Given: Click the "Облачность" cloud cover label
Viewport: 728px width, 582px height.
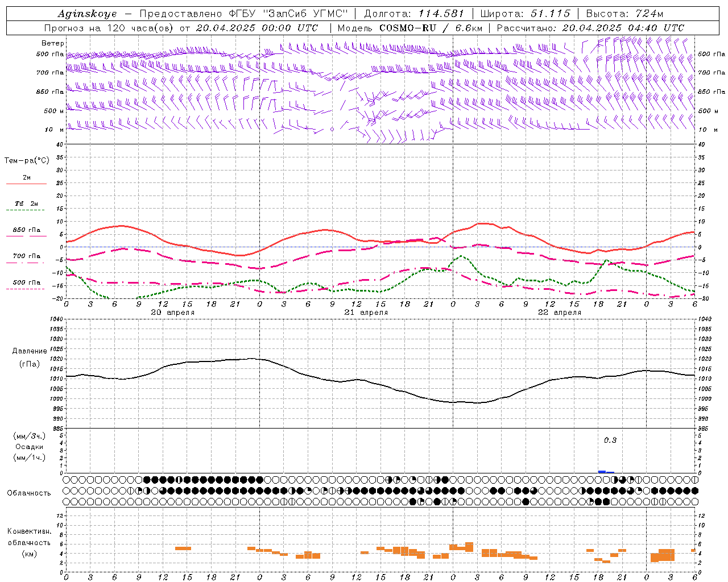Looking at the screenshot, I should 29,493.
